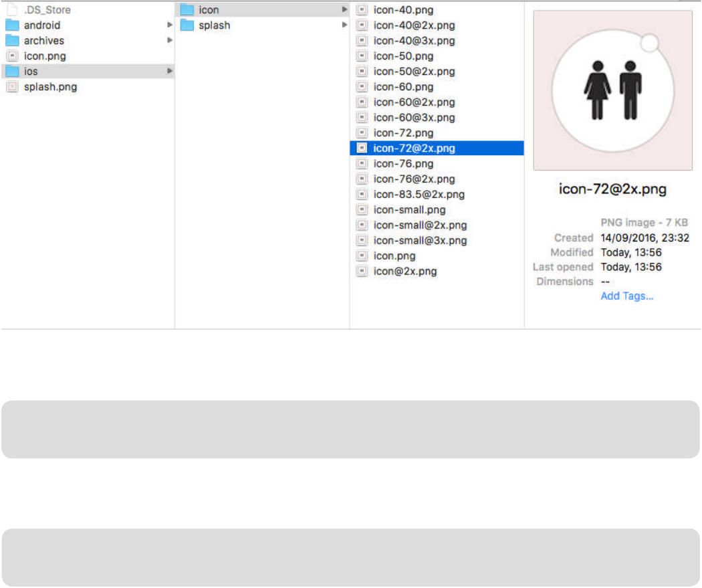This screenshot has width=702, height=588.
Task: Select file name icon-60.png
Action: click(403, 86)
